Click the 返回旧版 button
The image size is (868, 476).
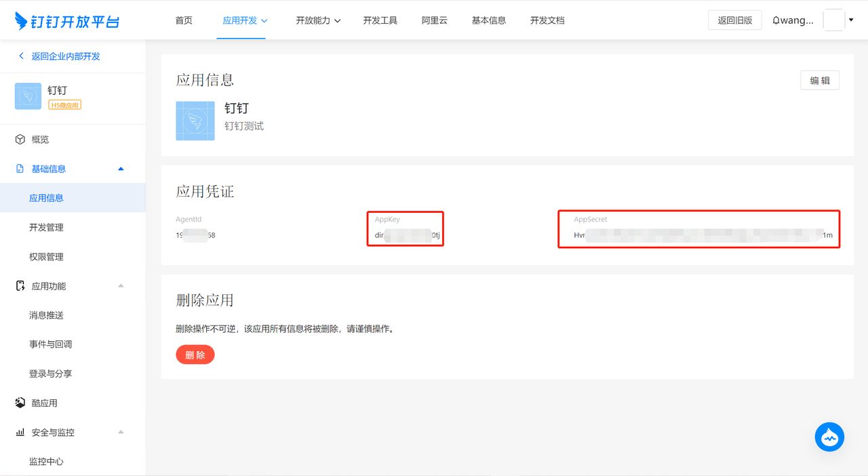click(x=735, y=20)
